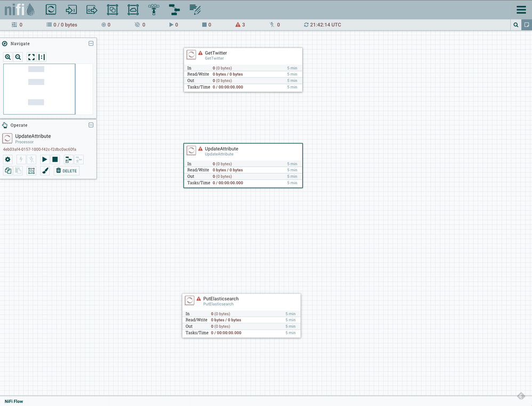Start the processor using the play button
Image resolution: width=532 pixels, height=406 pixels.
pos(45,159)
